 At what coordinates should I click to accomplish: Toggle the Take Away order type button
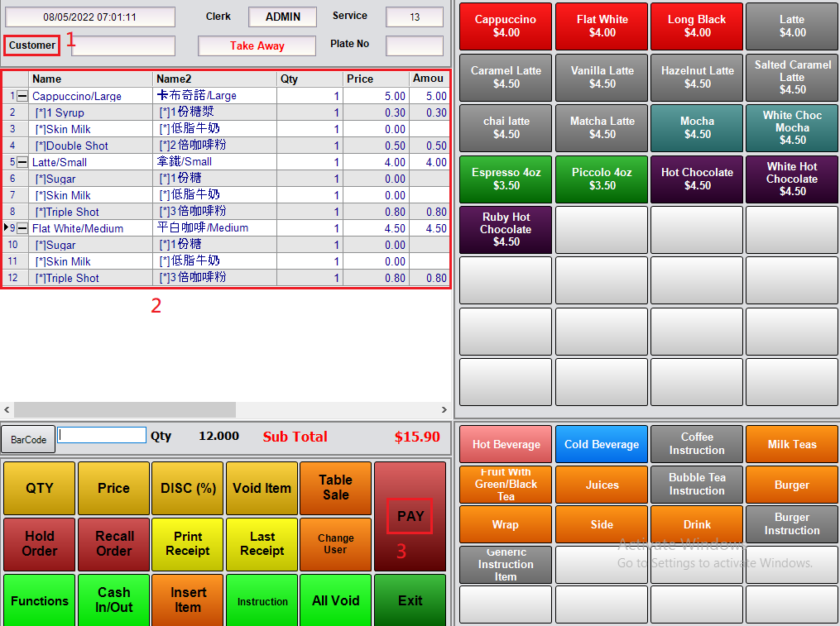(257, 45)
